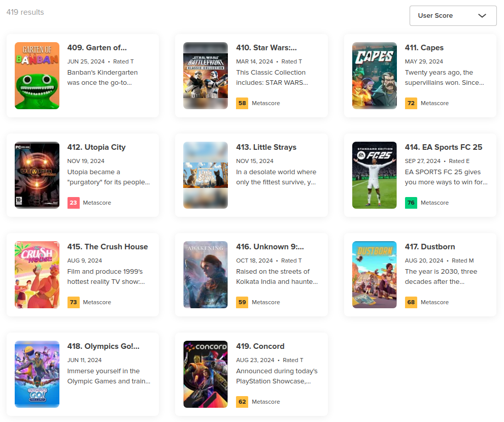Click the Capes game cover art
This screenshot has height=422, width=504.
click(375, 76)
